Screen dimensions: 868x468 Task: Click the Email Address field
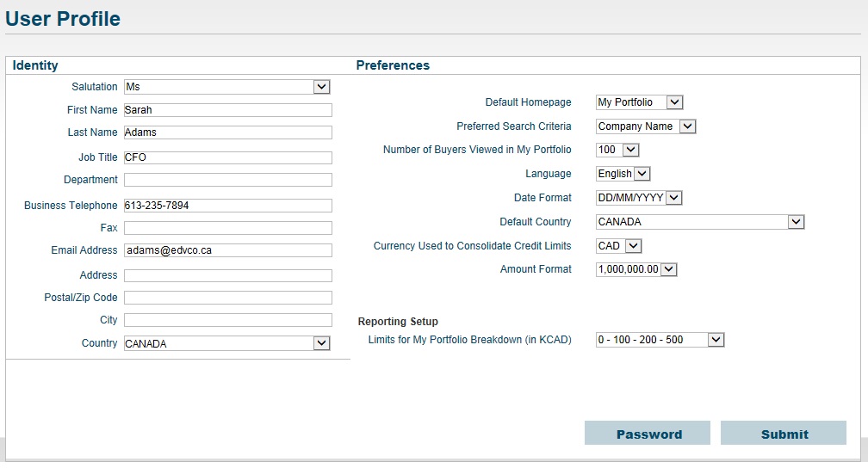(x=228, y=250)
